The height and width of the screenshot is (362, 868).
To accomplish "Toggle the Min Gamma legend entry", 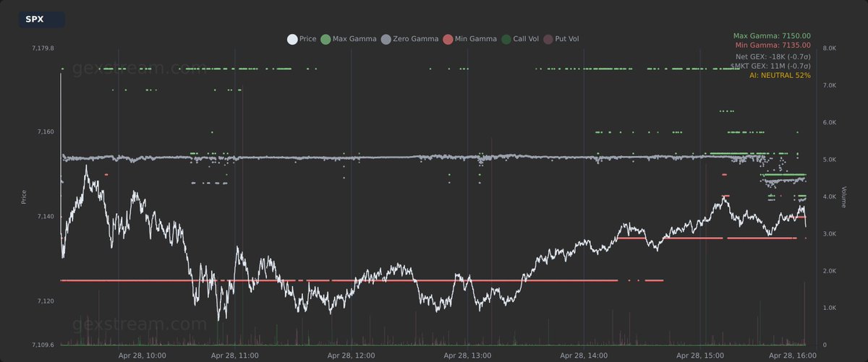I will (x=469, y=39).
